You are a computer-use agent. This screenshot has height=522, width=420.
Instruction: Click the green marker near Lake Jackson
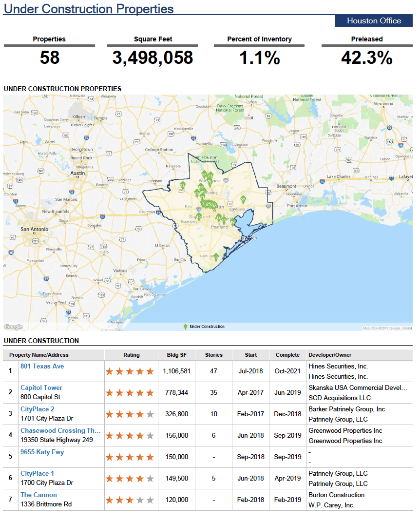point(216,257)
